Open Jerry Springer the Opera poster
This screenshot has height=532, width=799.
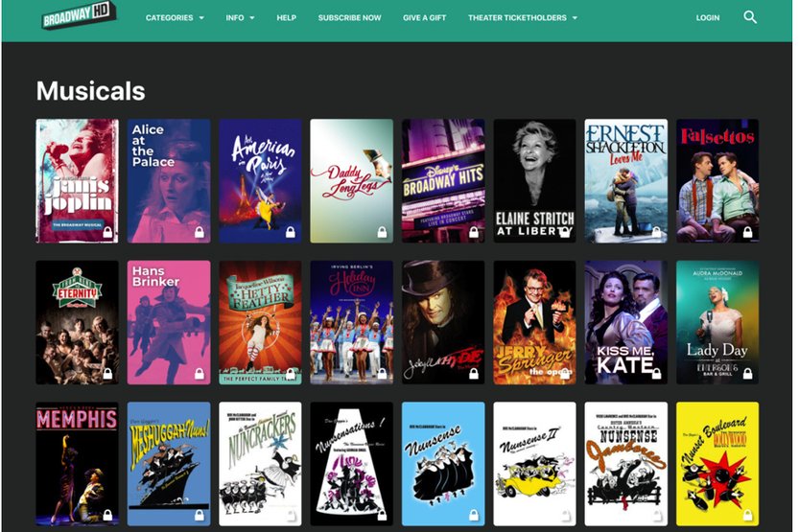pyautogui.click(x=534, y=322)
